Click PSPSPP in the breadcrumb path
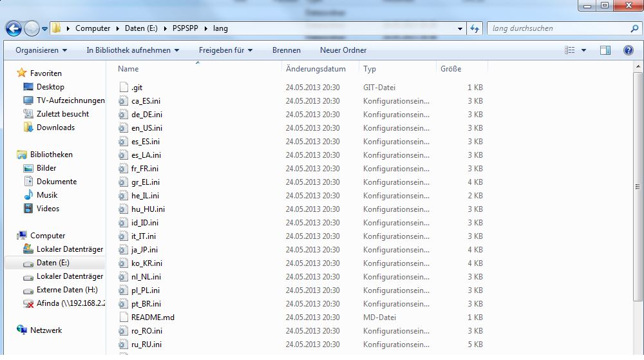 187,28
